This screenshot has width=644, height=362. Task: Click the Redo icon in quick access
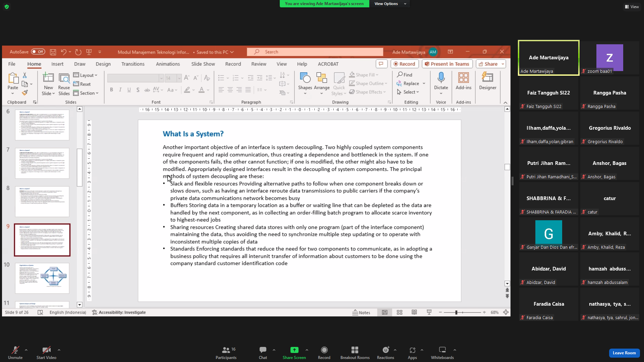(x=78, y=52)
